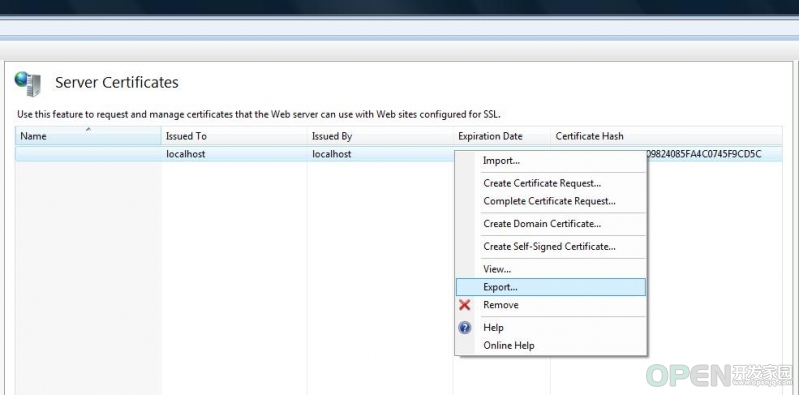Select the localhost cell under Issued To

(185, 154)
